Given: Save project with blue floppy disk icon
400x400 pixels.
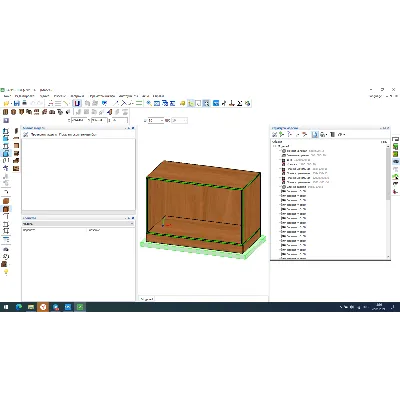Looking at the screenshot, I should click(x=16, y=103).
